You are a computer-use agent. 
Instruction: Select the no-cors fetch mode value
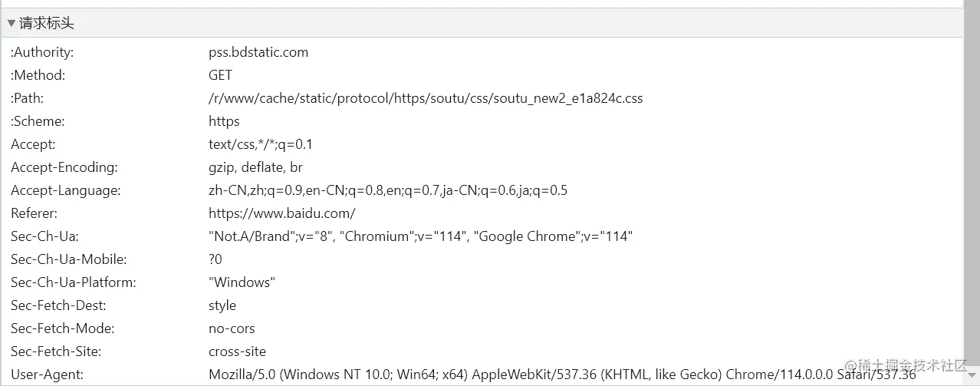[232, 328]
